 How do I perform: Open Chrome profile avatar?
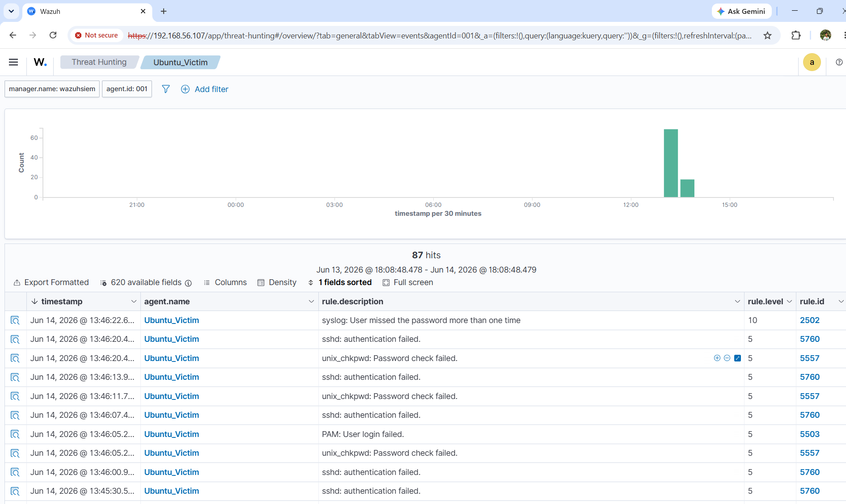coord(825,35)
